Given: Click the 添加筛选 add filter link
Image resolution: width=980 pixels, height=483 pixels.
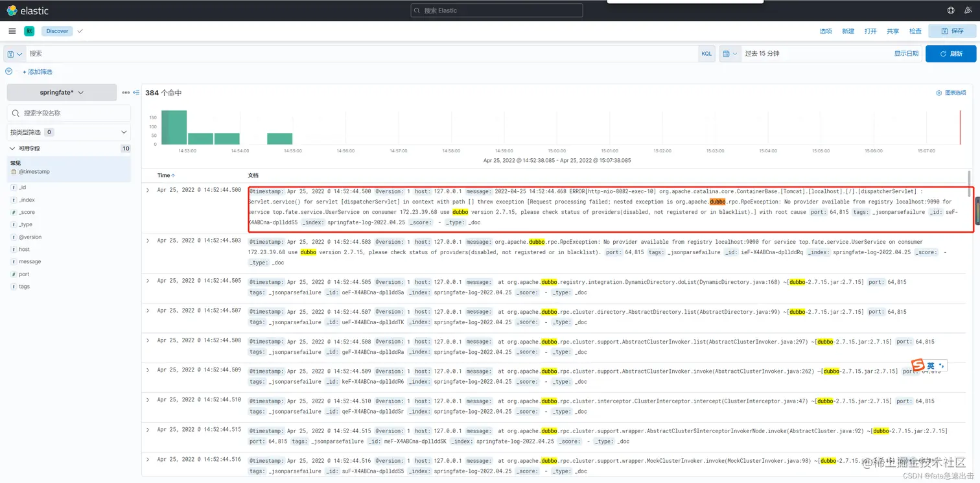Looking at the screenshot, I should [x=38, y=72].
